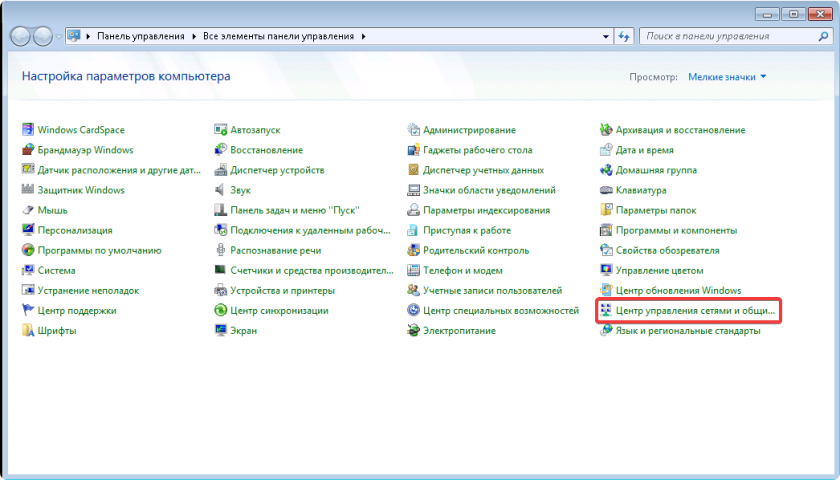Open the Шрифты icon
The height and width of the screenshot is (480, 840).
[28, 331]
